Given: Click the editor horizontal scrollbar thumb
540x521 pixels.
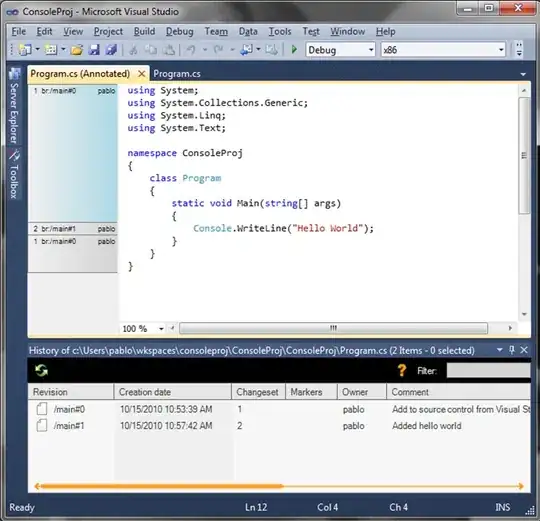Looking at the screenshot, I should tap(333, 328).
